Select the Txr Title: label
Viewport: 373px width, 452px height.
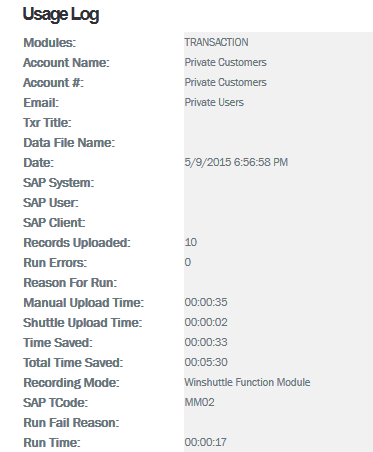(47, 123)
